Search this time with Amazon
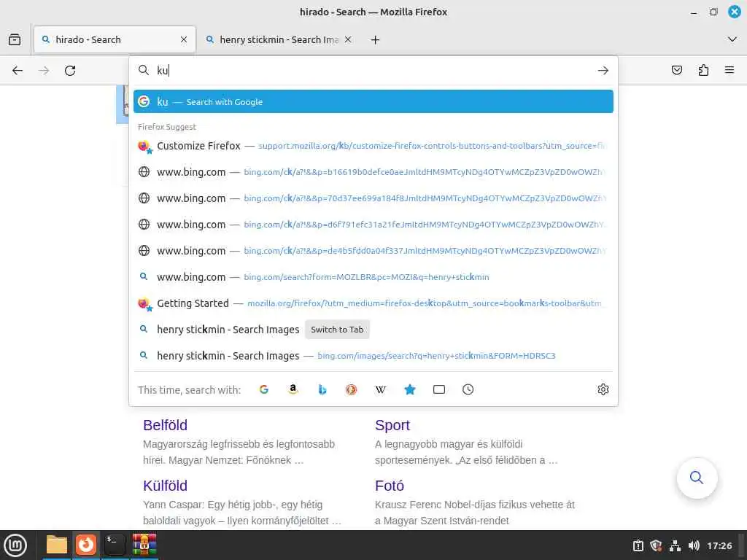Screen dimensions: 747x560 [293, 389]
